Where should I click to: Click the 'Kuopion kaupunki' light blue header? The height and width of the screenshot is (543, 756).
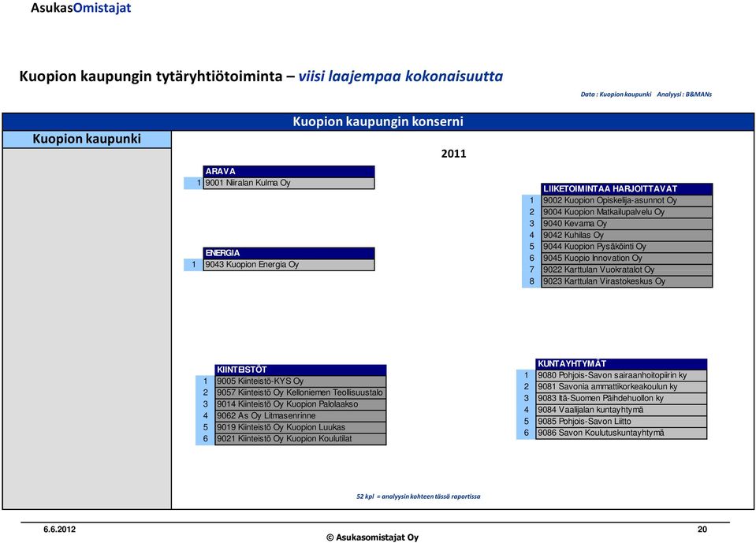tap(87, 139)
